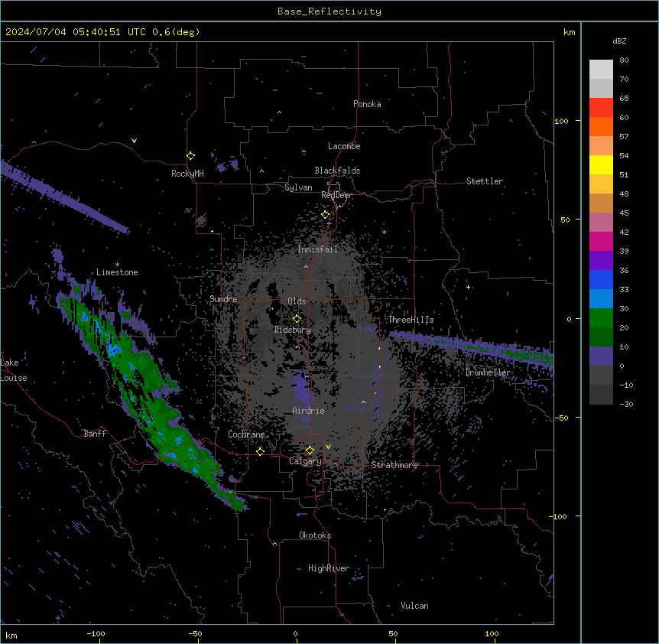Screen dimensions: 659x644
Task: Click the yellow V marker beside Calgary's diamond
Action: [328, 447]
